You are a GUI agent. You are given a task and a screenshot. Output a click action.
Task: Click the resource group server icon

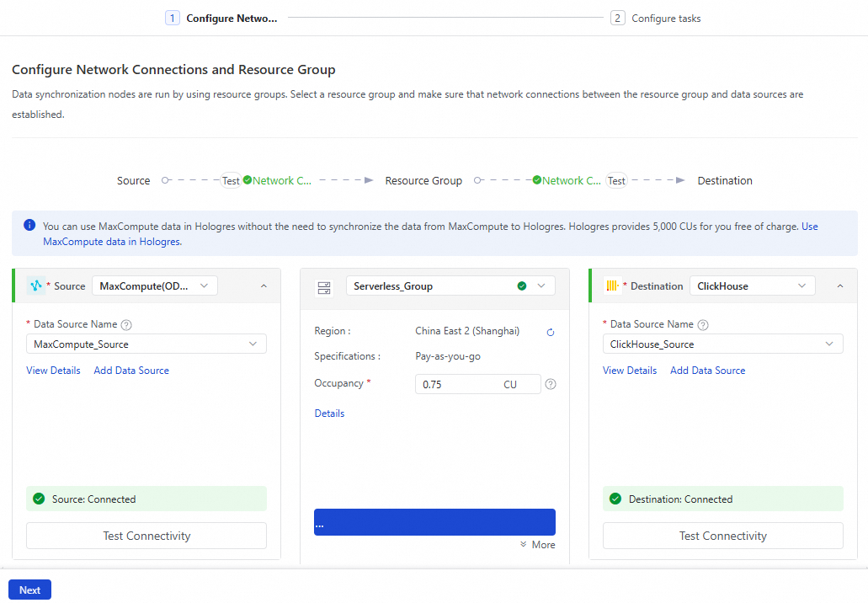tap(324, 286)
